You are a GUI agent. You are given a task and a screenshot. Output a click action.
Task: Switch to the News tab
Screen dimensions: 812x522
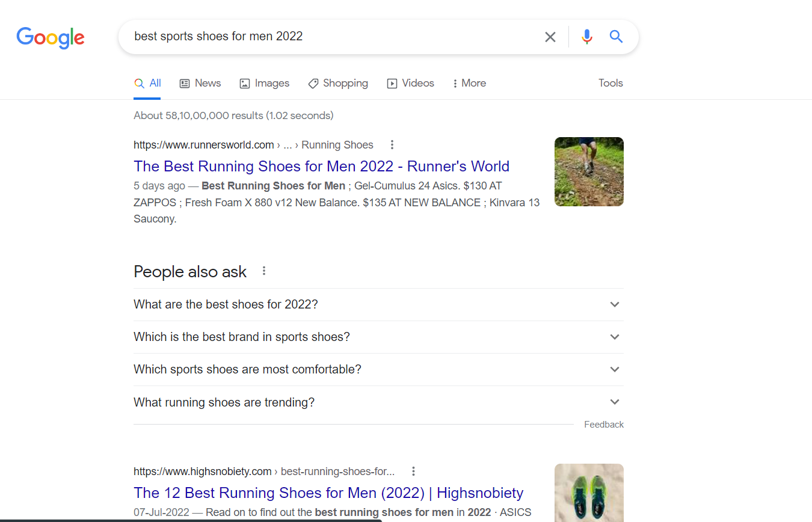[200, 84]
